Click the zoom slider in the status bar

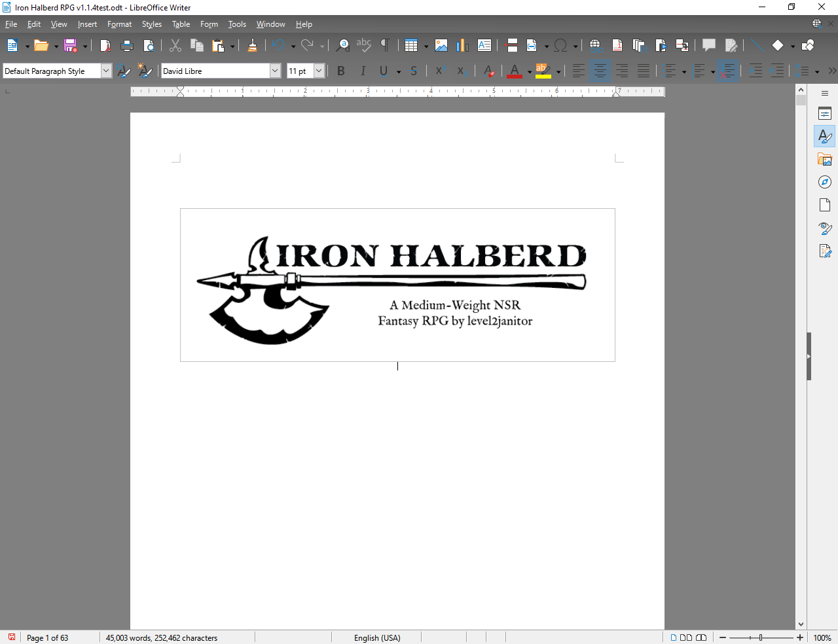(761, 637)
